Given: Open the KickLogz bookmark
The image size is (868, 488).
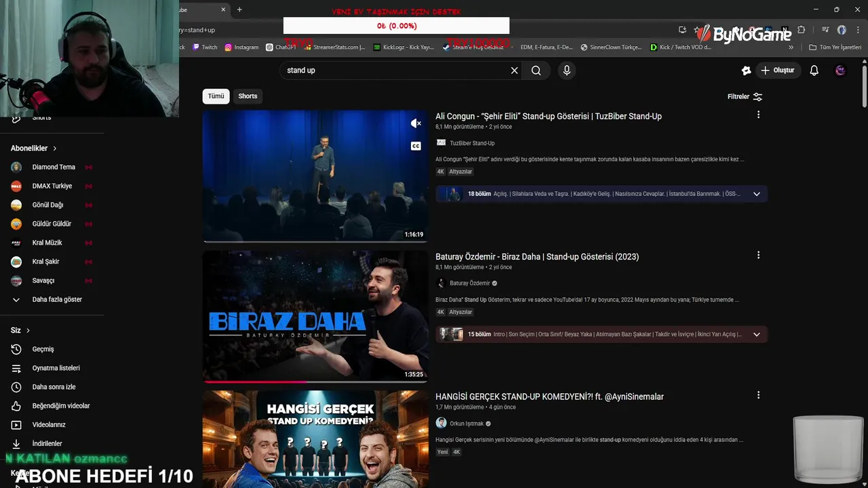Looking at the screenshot, I should tap(403, 47).
